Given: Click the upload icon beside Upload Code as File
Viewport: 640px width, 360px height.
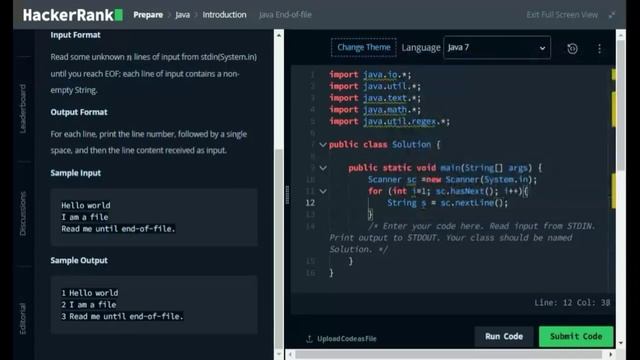Looking at the screenshot, I should tap(309, 339).
